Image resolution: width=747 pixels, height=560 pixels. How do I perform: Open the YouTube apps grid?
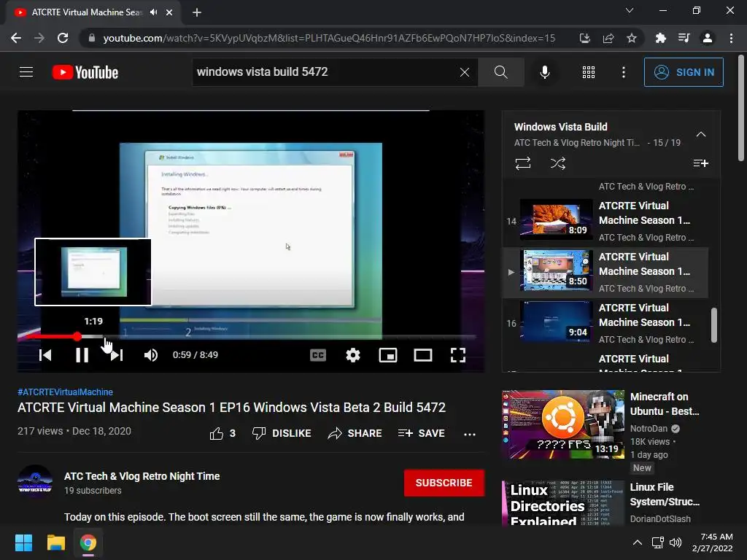[x=589, y=72]
